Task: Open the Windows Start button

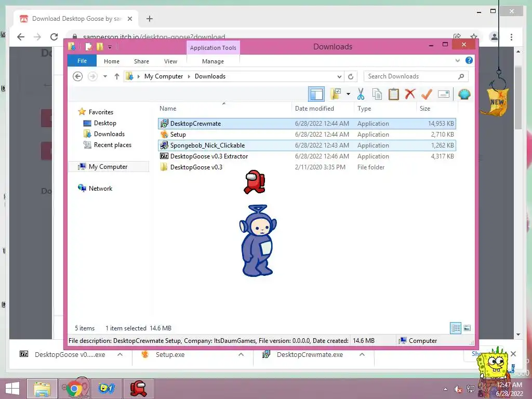Action: pyautogui.click(x=12, y=389)
